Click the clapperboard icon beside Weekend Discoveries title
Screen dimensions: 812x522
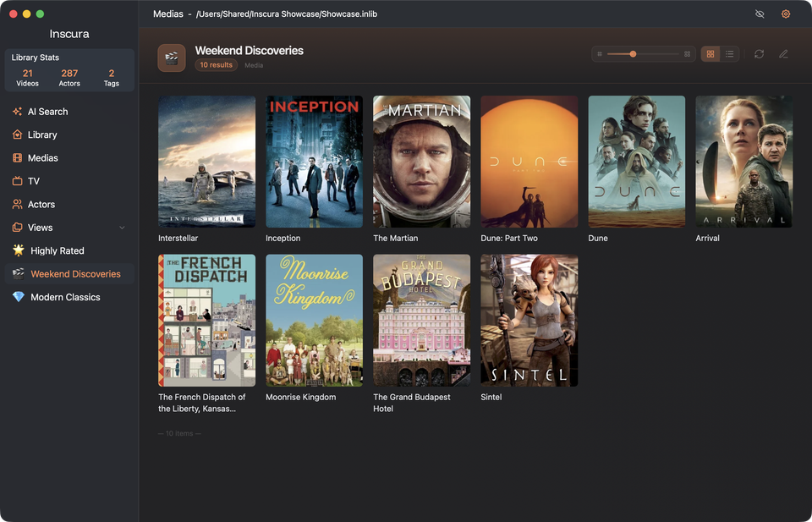coord(172,58)
